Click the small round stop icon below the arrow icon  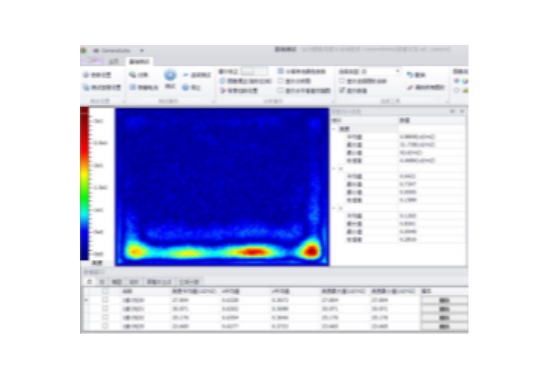(186, 88)
